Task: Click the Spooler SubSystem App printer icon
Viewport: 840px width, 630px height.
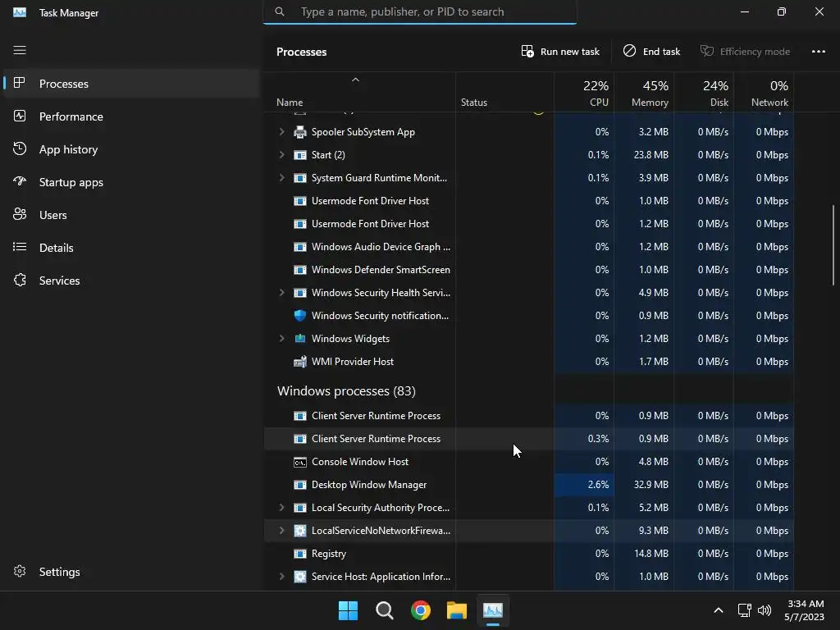Action: click(300, 132)
